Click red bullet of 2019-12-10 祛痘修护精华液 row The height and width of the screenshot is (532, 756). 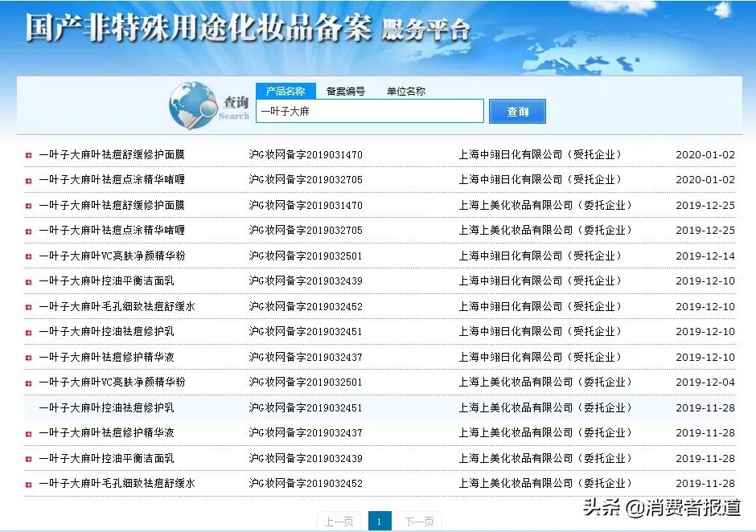tap(28, 358)
